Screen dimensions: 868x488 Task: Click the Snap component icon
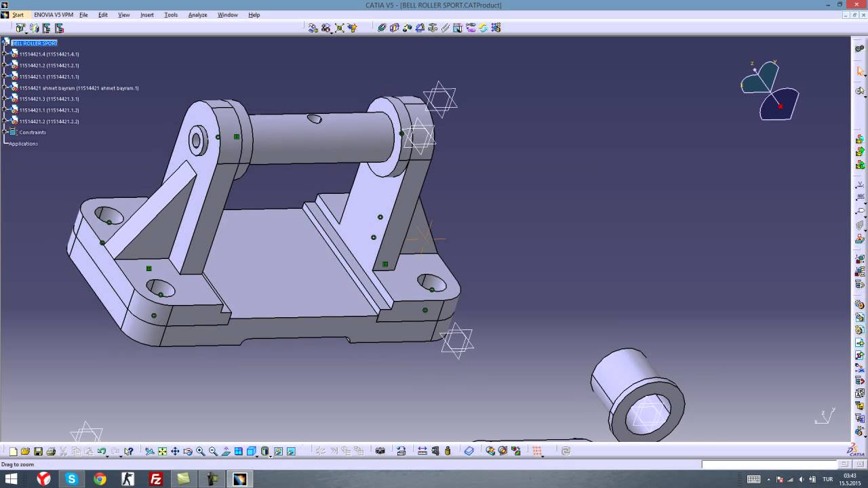tap(326, 28)
